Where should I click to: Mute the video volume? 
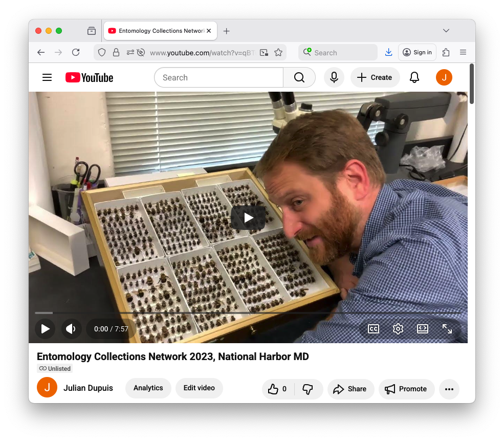click(71, 329)
